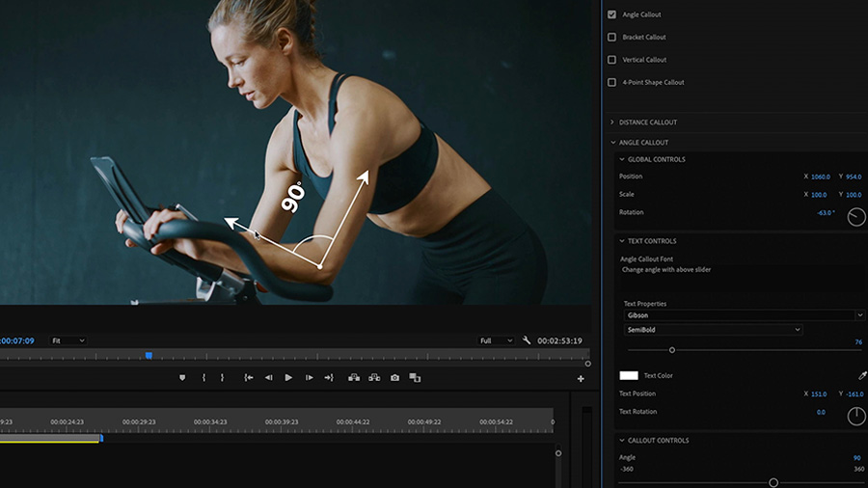Click the Lift button icon
The width and height of the screenshot is (868, 488).
(x=354, y=377)
